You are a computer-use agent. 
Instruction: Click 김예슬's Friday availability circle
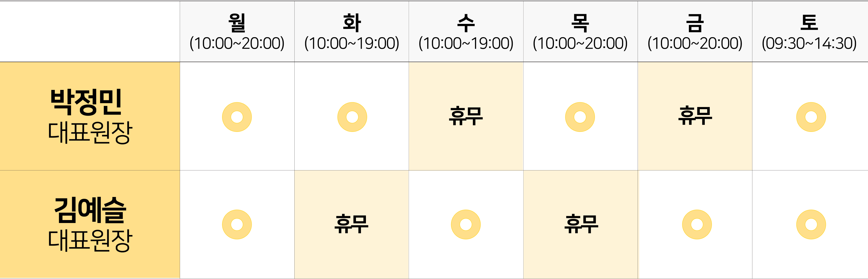pyautogui.click(x=697, y=224)
